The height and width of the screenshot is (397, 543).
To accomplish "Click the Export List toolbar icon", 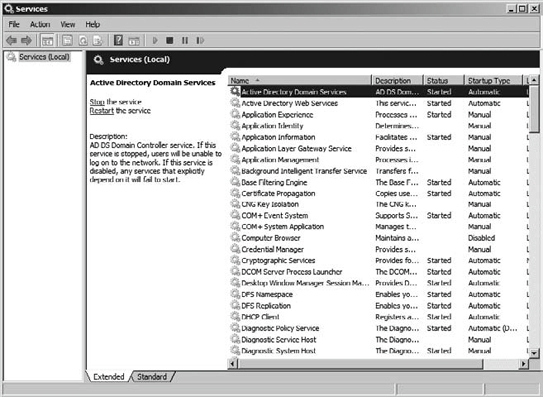I will [98, 41].
